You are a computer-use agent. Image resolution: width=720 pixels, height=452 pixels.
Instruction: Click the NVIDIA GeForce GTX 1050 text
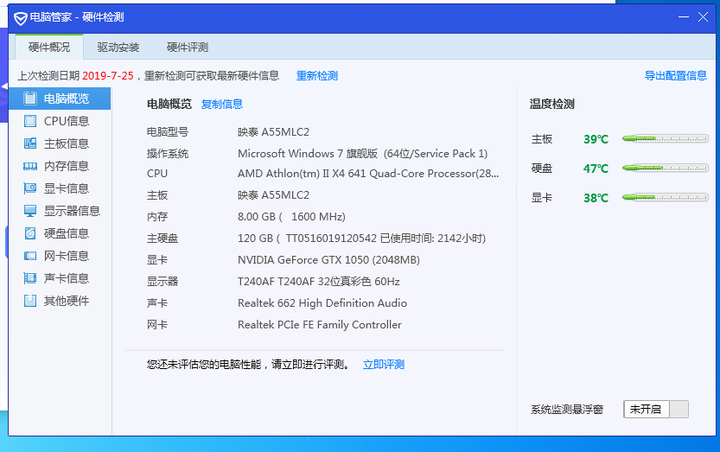(x=328, y=260)
